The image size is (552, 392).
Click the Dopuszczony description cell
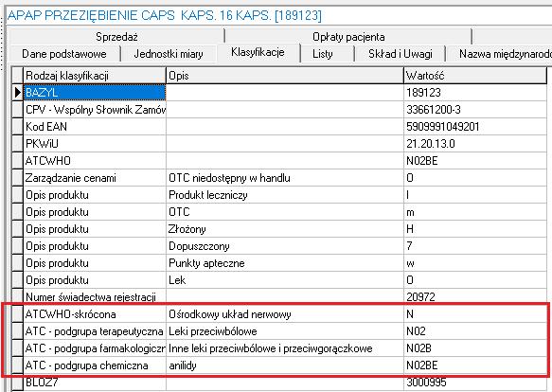click(x=284, y=246)
